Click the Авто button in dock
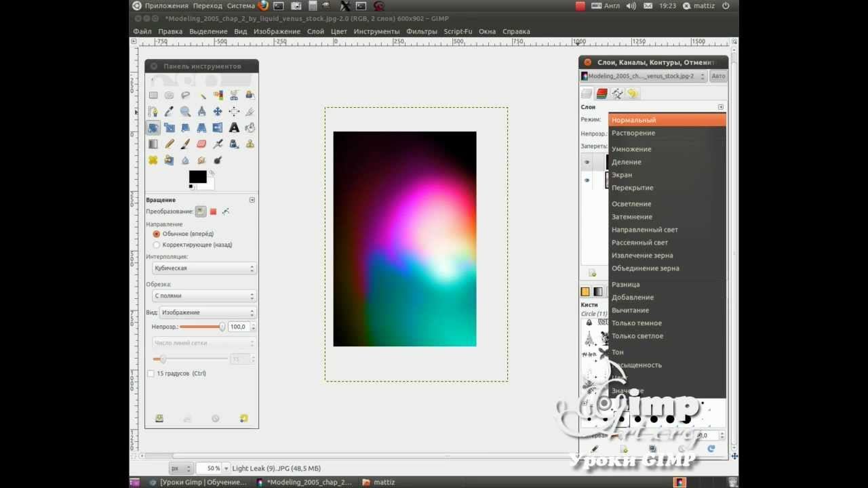Image resolution: width=868 pixels, height=488 pixels. (718, 77)
